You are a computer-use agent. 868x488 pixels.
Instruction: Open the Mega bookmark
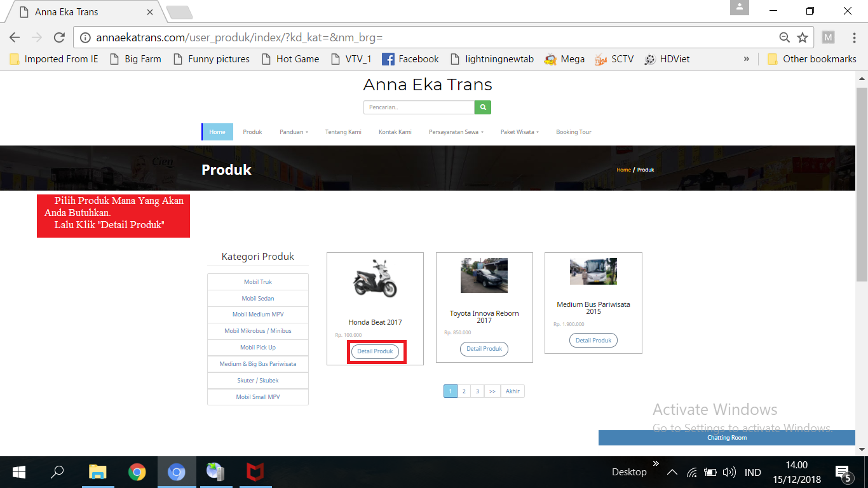coord(564,59)
